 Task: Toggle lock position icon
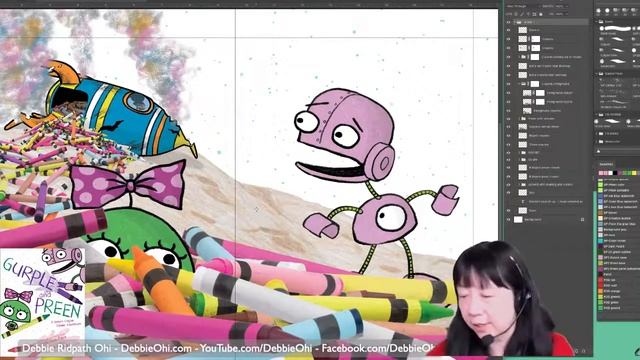(x=528, y=14)
